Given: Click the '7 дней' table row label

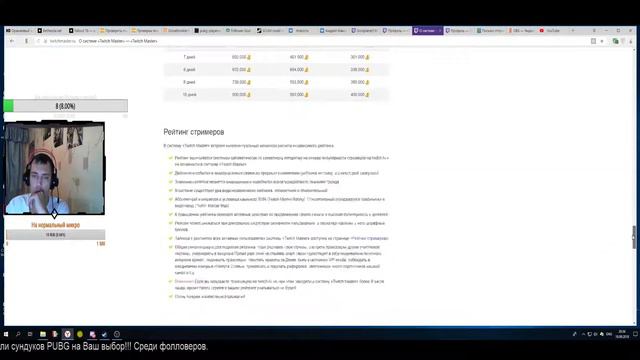Looking at the screenshot, I should (x=189, y=57).
